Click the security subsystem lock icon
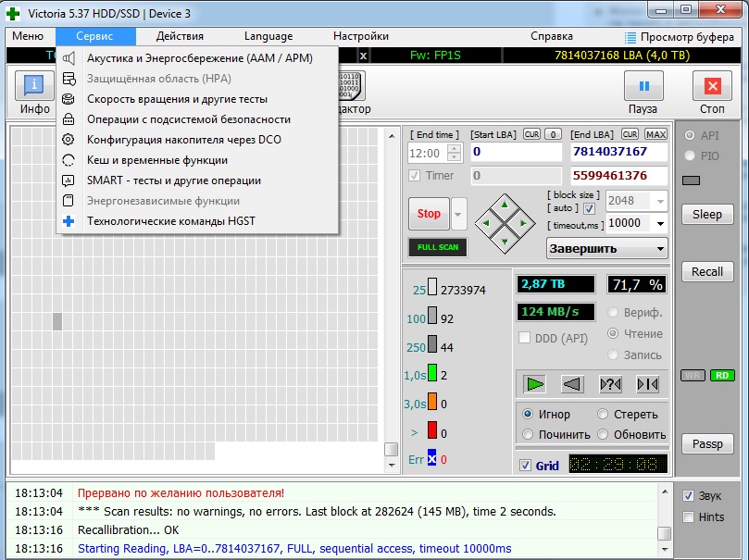This screenshot has width=749, height=560. tap(69, 118)
